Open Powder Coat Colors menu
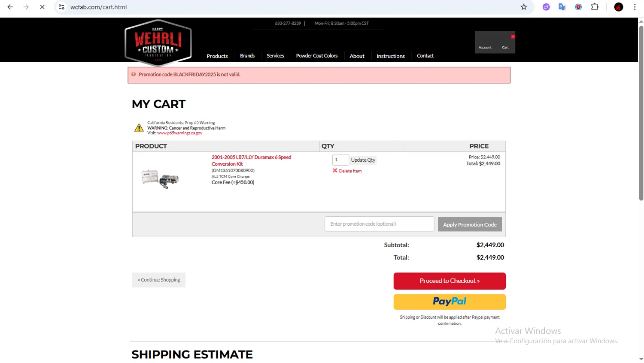 pos(317,56)
